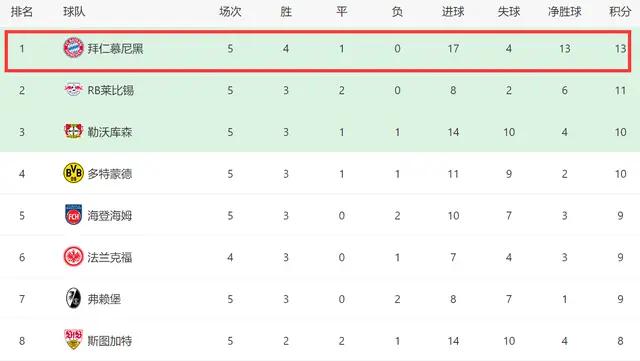
Task: Open the RB莱比锡 team link
Action: (111, 90)
